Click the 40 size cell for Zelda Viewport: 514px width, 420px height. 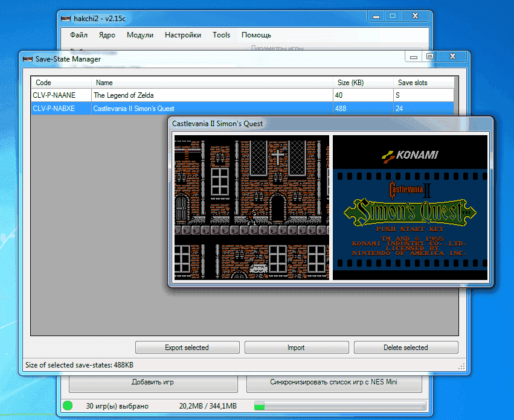point(363,95)
